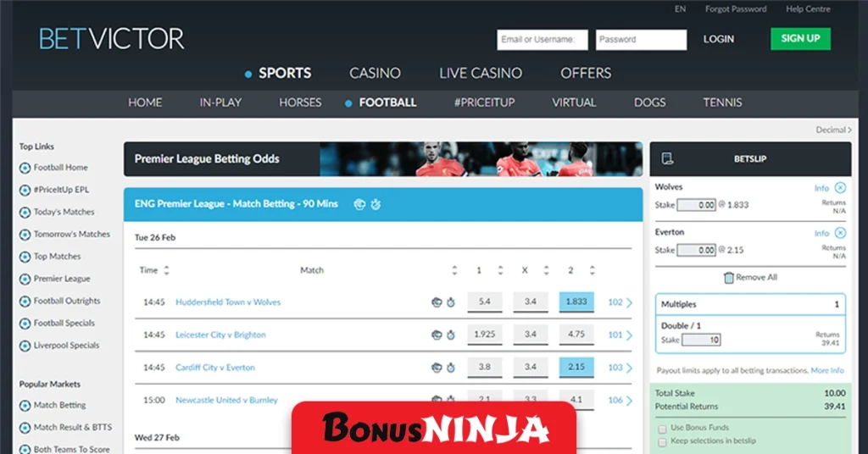Open the Horses tab
The image size is (868, 454).
[x=300, y=102]
